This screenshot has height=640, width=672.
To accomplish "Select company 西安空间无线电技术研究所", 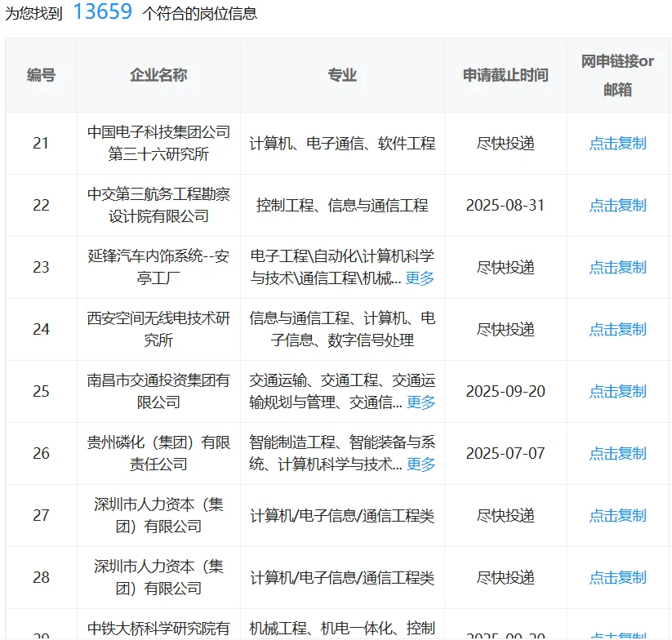I will click(x=158, y=330).
